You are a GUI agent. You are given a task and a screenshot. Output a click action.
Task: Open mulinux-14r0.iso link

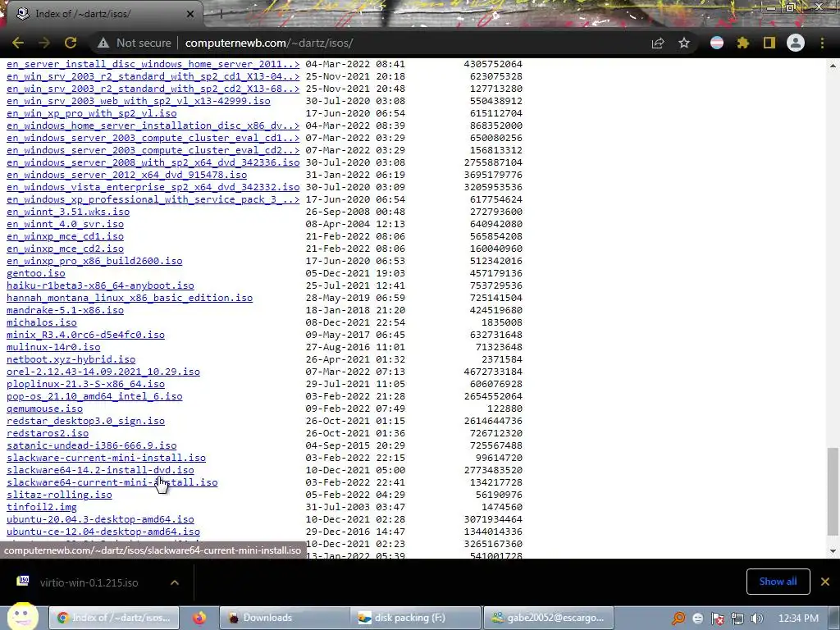[x=53, y=347]
